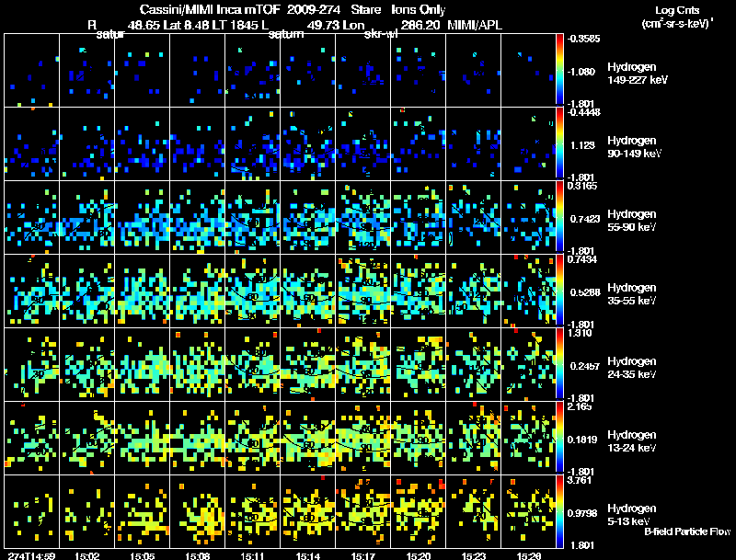
Task: Click the Hydrogen 149-227 keV color bar
Action: click(559, 70)
